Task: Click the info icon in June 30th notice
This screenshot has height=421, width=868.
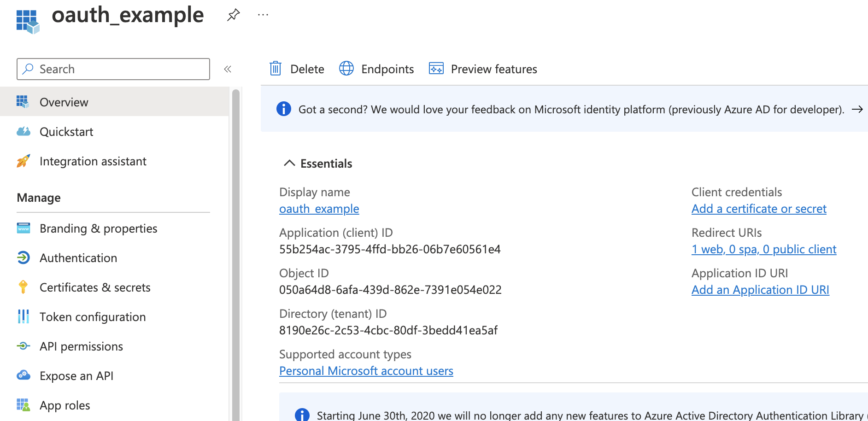Action: click(302, 415)
